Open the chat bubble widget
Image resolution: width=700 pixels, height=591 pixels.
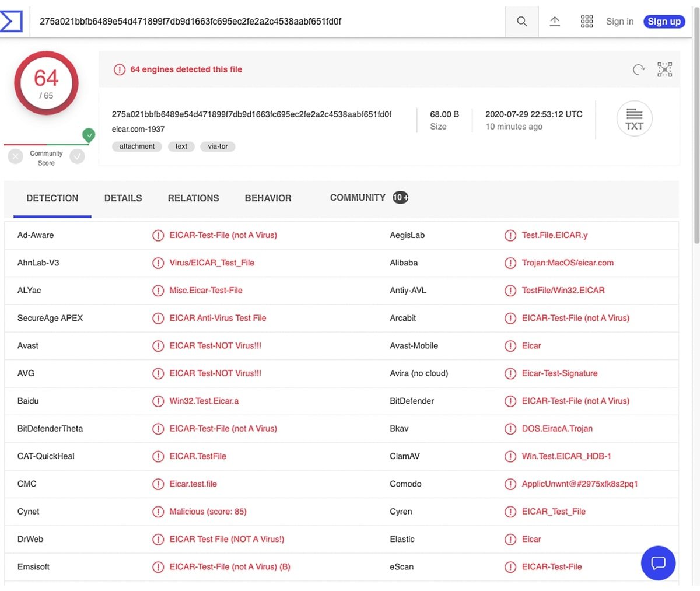(x=658, y=563)
